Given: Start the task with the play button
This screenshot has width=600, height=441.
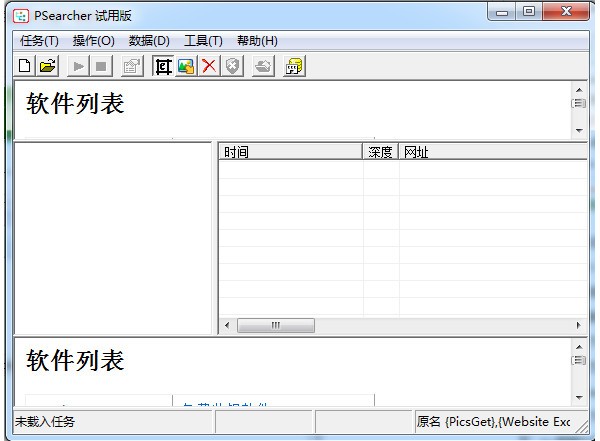Looking at the screenshot, I should tap(78, 66).
